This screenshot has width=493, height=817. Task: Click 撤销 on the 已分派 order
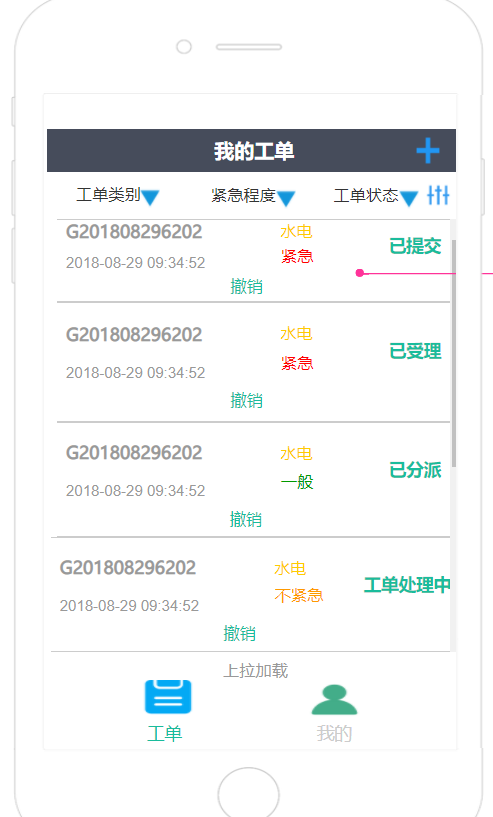pos(246,519)
